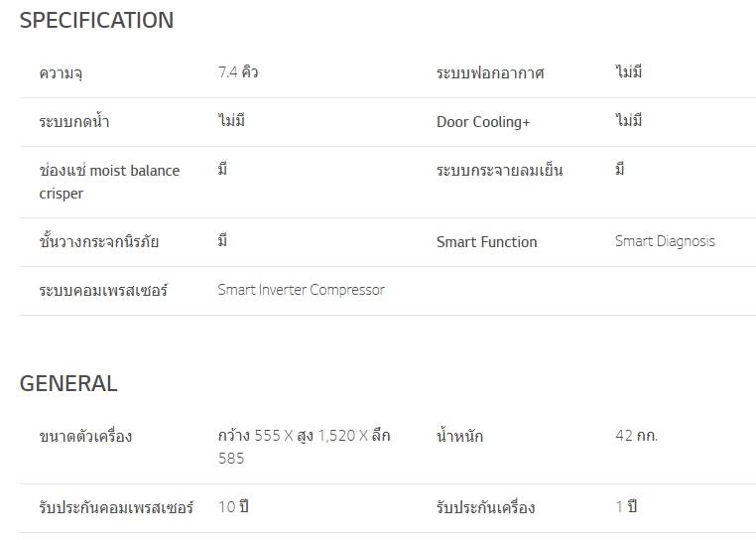The image size is (756, 540).
Task: Click the Smart Diagnosis value
Action: [x=666, y=241]
